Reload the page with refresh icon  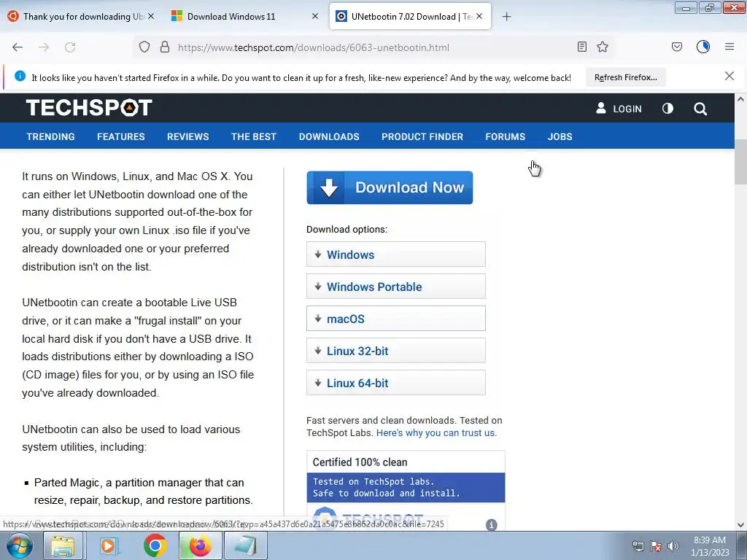(70, 47)
